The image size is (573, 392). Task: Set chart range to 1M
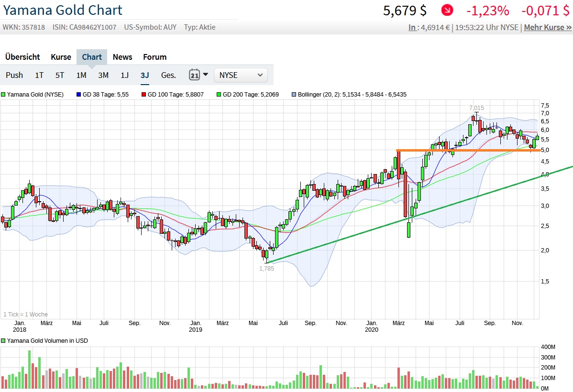(x=81, y=75)
